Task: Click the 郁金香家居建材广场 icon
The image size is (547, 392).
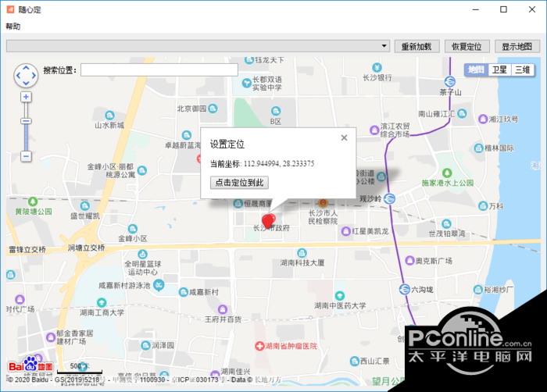Action: coord(51,337)
